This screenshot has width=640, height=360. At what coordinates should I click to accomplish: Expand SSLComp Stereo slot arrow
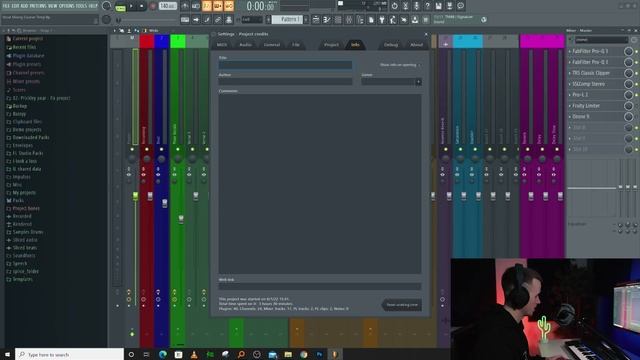[x=570, y=84]
